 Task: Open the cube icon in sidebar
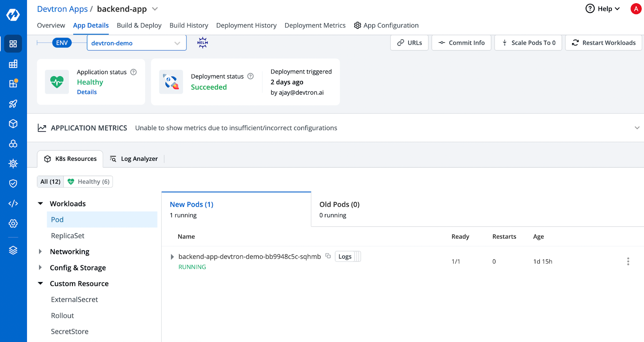tap(13, 124)
